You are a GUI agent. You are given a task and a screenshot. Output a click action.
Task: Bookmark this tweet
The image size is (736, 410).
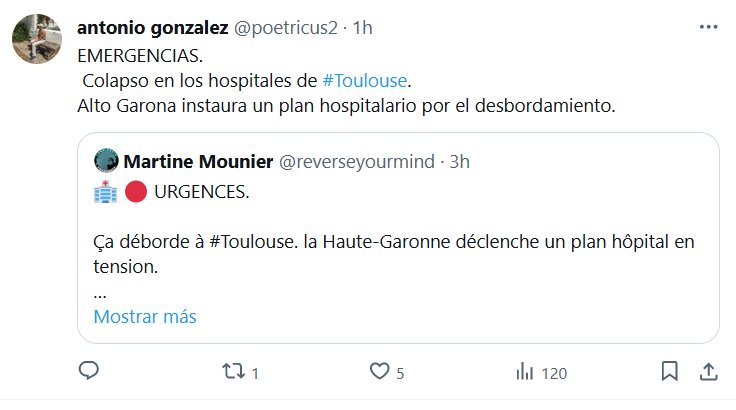point(669,372)
